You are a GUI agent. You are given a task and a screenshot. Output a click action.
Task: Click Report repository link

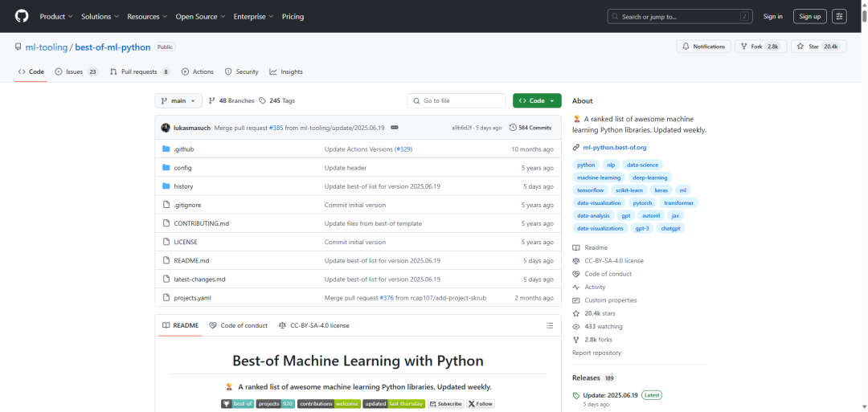596,353
